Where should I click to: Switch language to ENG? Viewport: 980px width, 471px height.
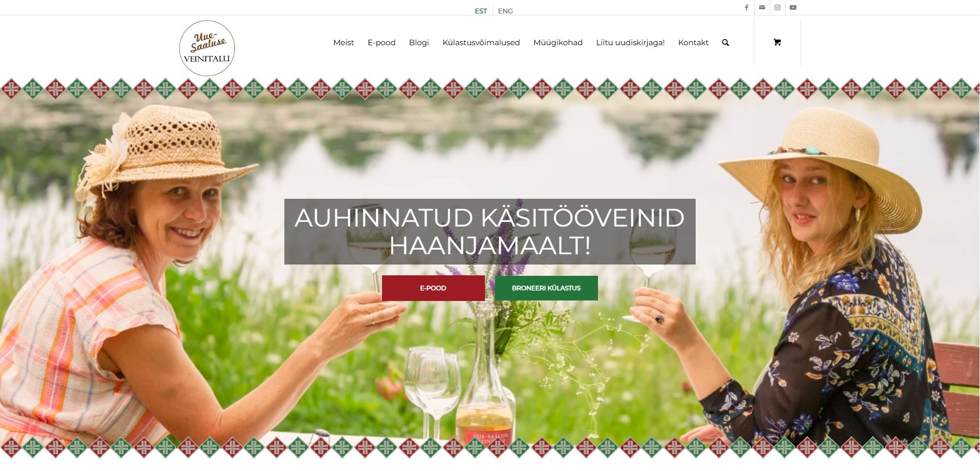(x=505, y=11)
